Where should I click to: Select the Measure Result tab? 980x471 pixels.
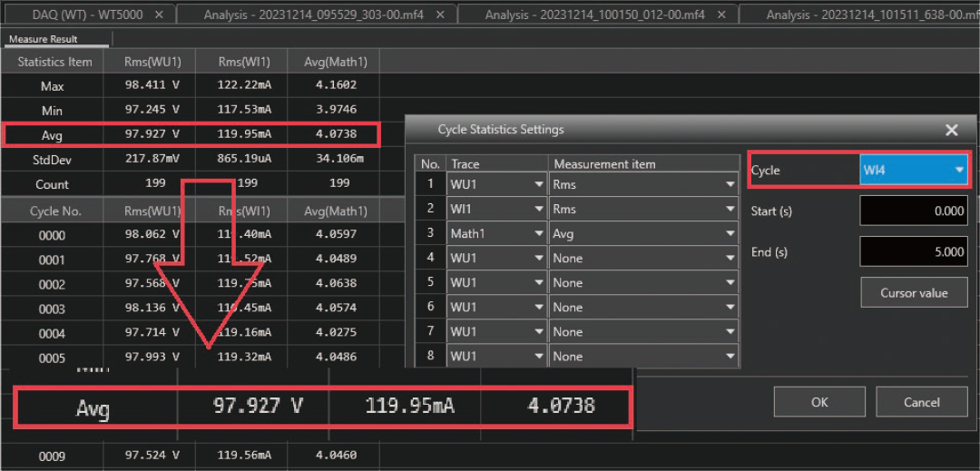44,39
